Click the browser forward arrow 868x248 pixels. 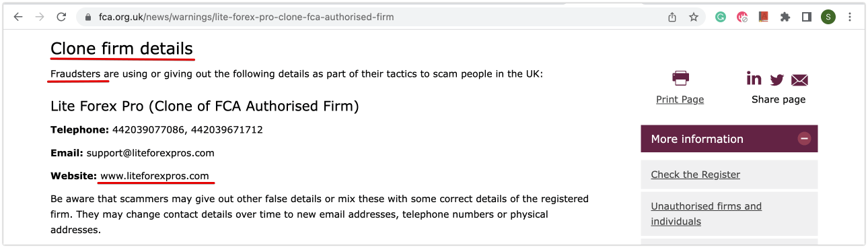tap(40, 17)
